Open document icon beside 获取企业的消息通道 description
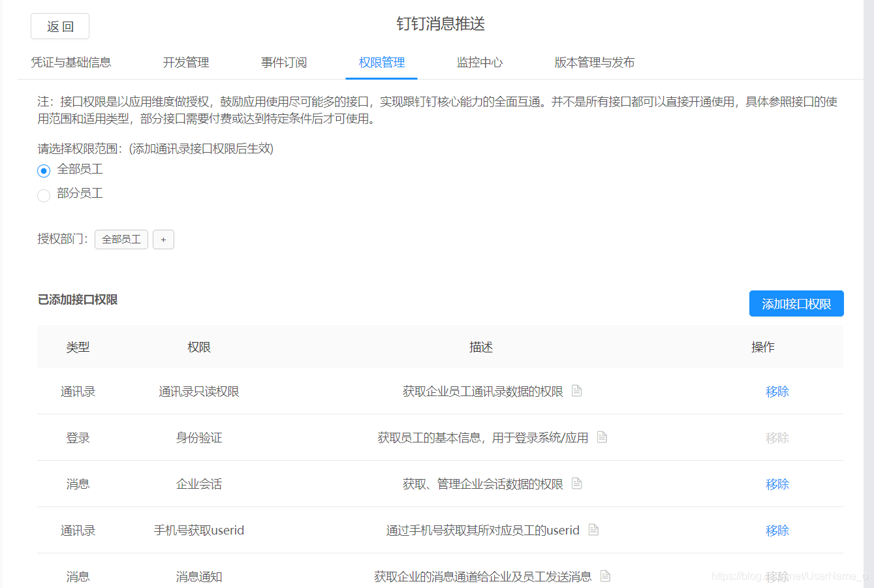 (605, 576)
